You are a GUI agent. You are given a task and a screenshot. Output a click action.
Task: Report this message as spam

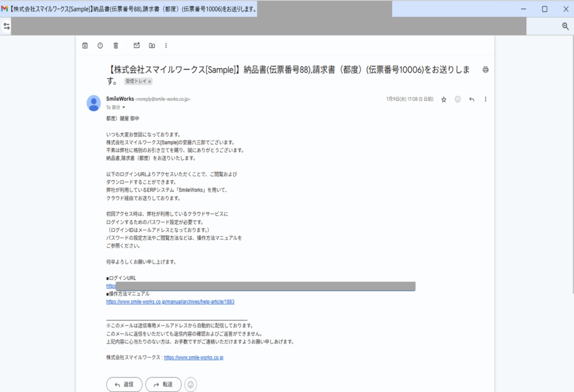click(x=100, y=46)
